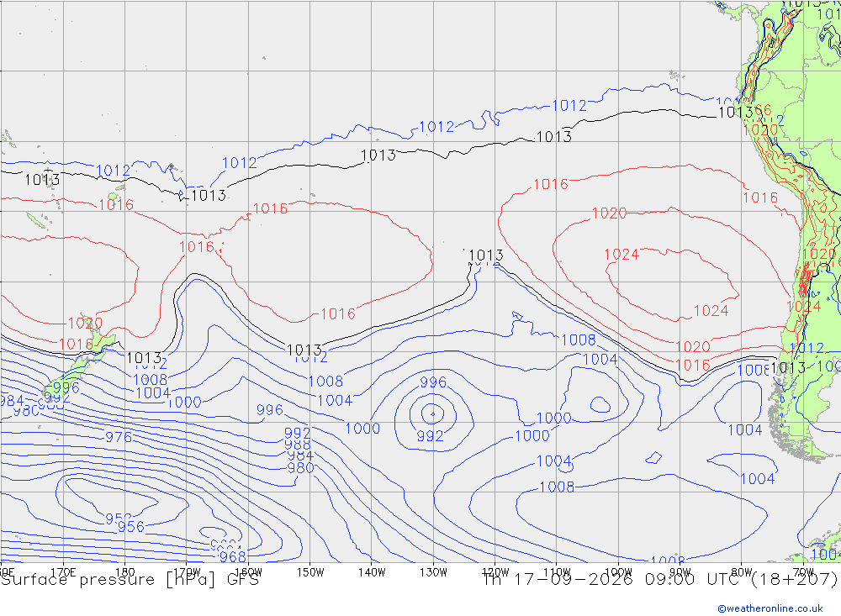Click the 1008 label near bottom center-right
Screen dimensions: 841x616
[557, 487]
